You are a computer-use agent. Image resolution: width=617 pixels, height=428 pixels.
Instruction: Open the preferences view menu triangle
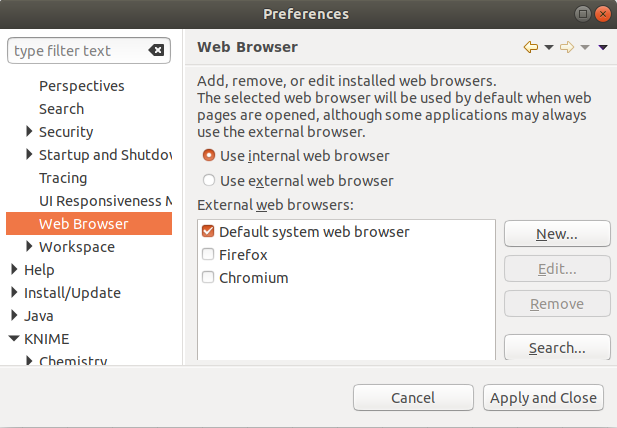603,48
